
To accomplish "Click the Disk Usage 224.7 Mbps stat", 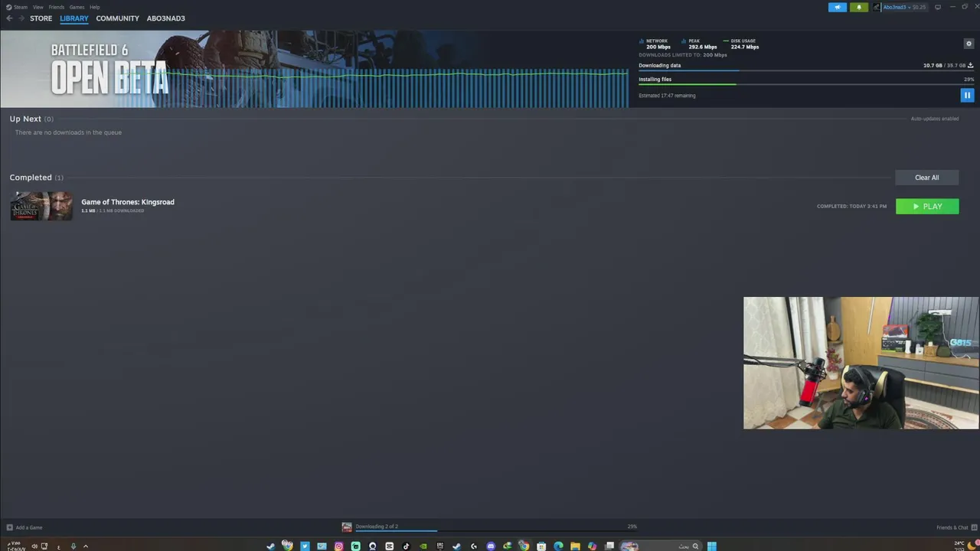I will (742, 44).
